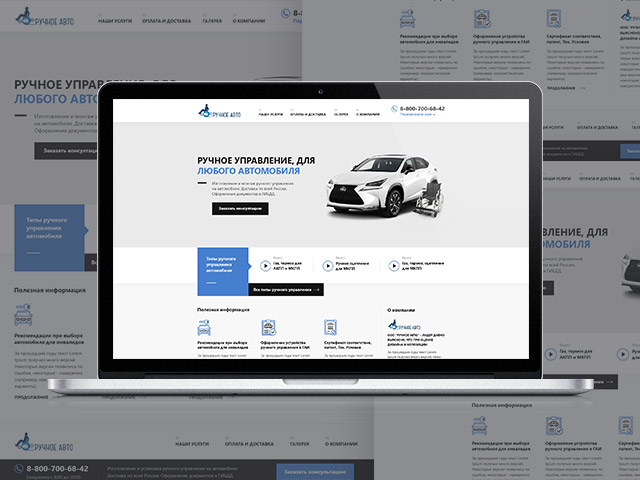640x480 pixels.
Task: Click the clipboard icon above Оформление устройства on laptop
Action: [269, 327]
